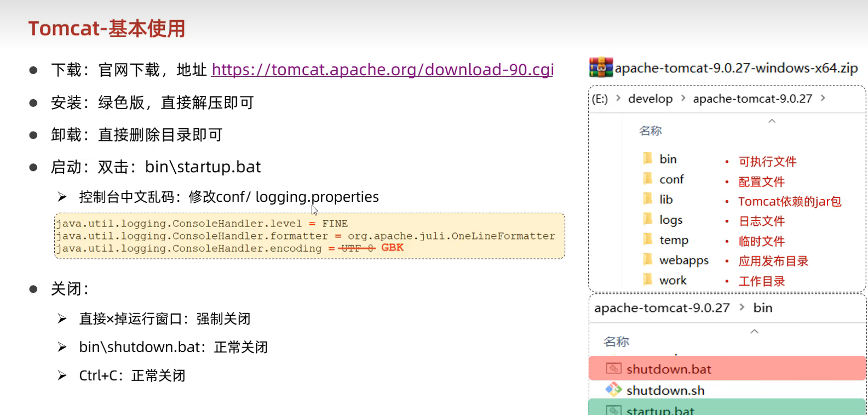
Task: Click the red GBK encoding value
Action: (x=392, y=248)
